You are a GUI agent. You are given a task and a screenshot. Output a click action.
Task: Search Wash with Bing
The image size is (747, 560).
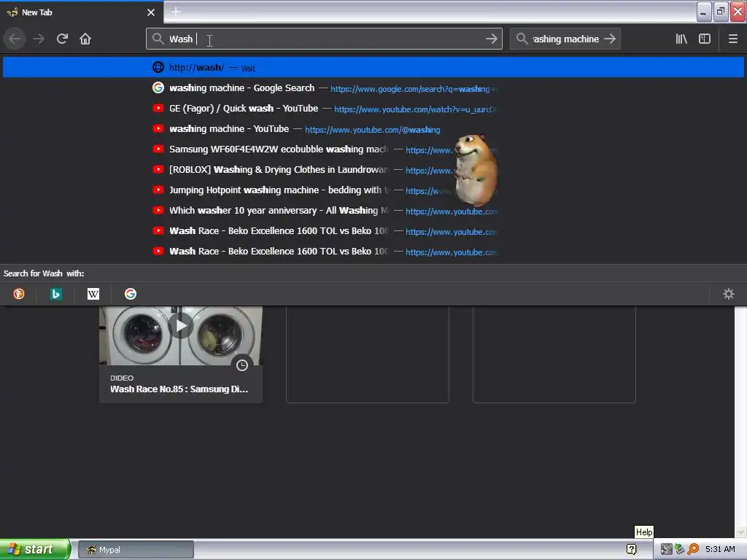pyautogui.click(x=55, y=294)
